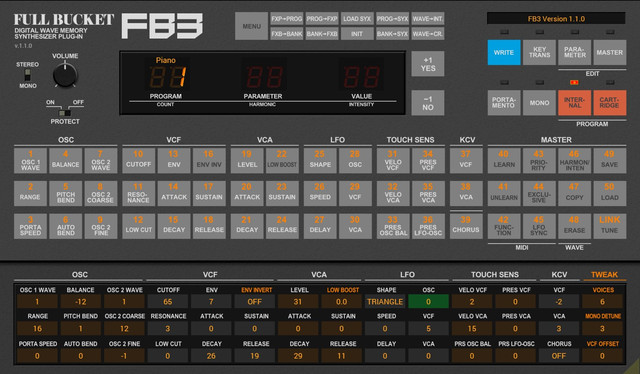Select parameter 10 CUTOFF
Image resolution: width=640 pixels, height=374 pixels.
[138, 160]
